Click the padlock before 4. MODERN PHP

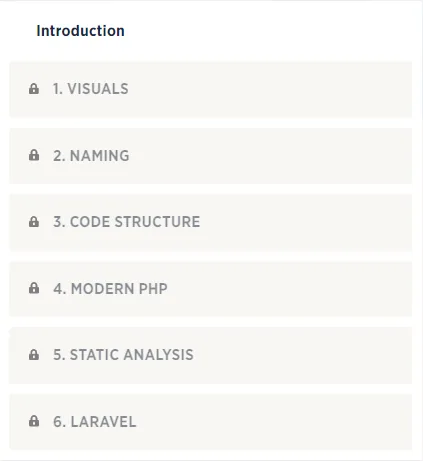pyautogui.click(x=34, y=288)
